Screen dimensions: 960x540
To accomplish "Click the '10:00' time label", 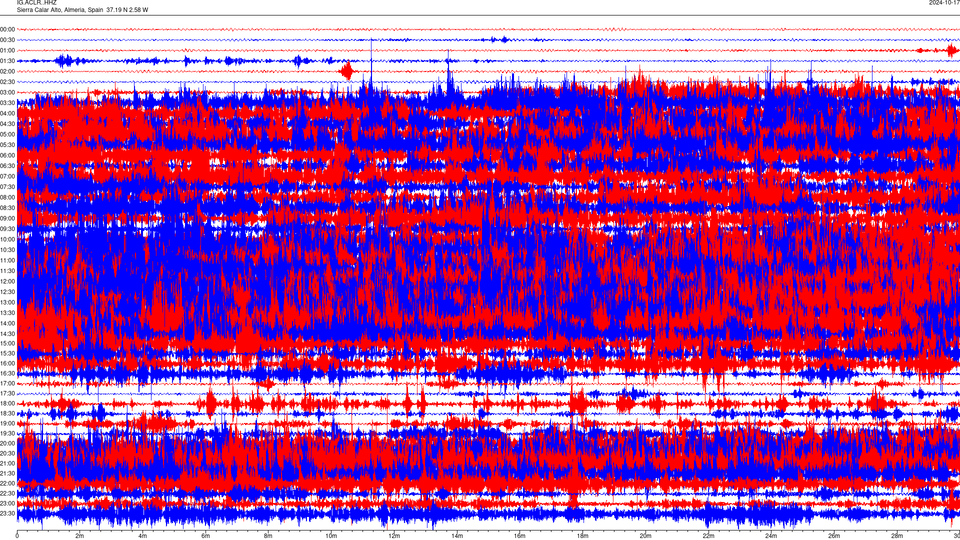I will pyautogui.click(x=8, y=239).
